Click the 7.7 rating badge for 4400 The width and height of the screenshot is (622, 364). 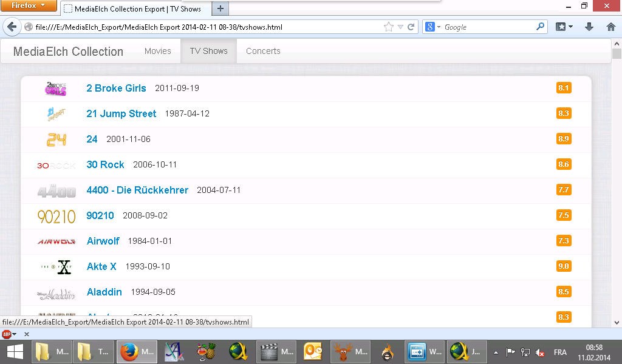point(564,190)
